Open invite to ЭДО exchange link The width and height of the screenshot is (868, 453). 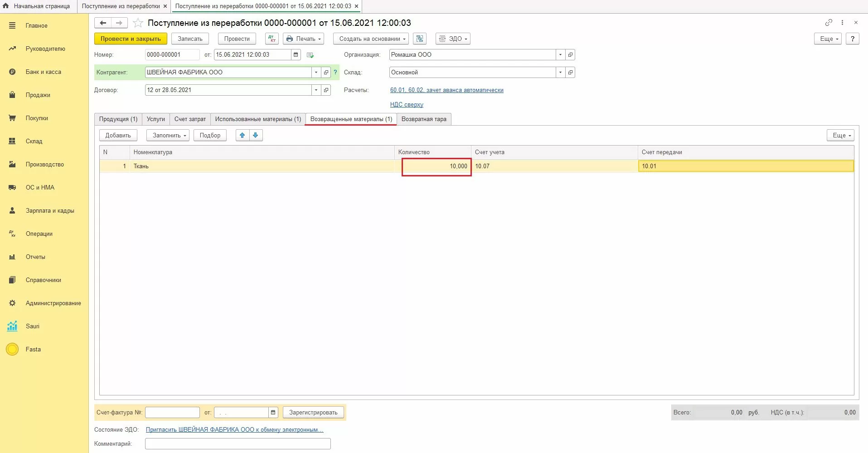[234, 429]
